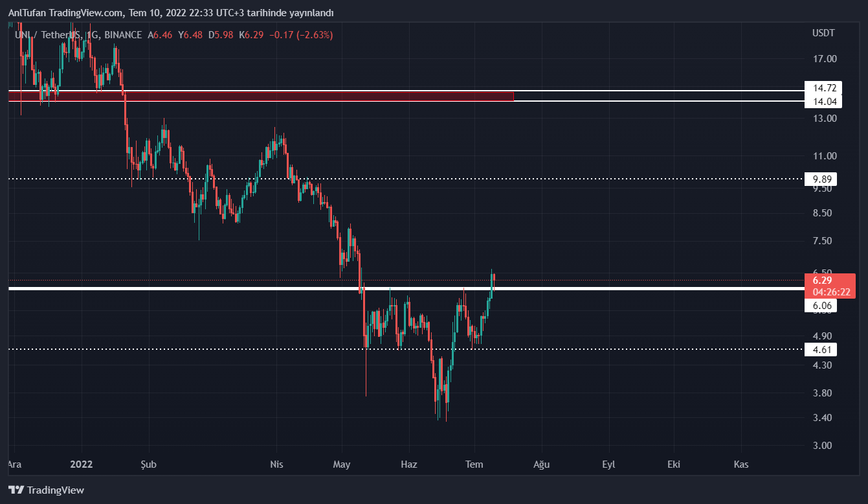The height and width of the screenshot is (504, 868).
Task: Click the Tem month label on time axis
Action: click(474, 464)
